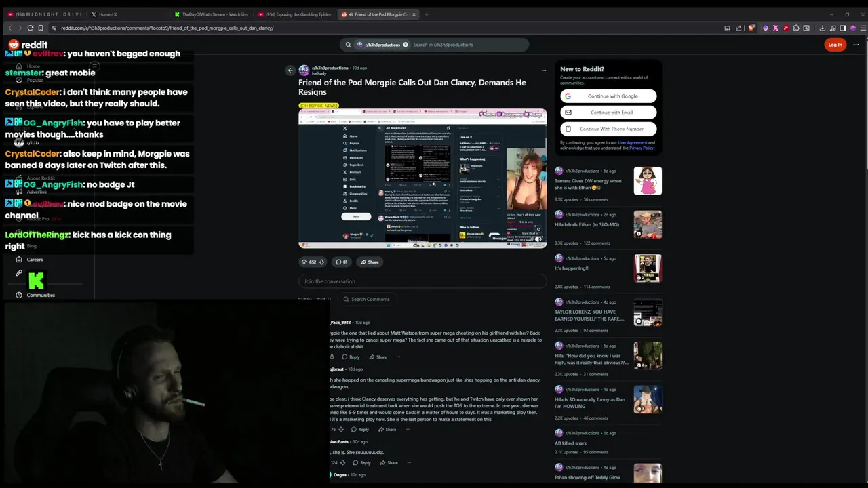Open the User Agreement link
868x488 pixels.
tap(632, 142)
